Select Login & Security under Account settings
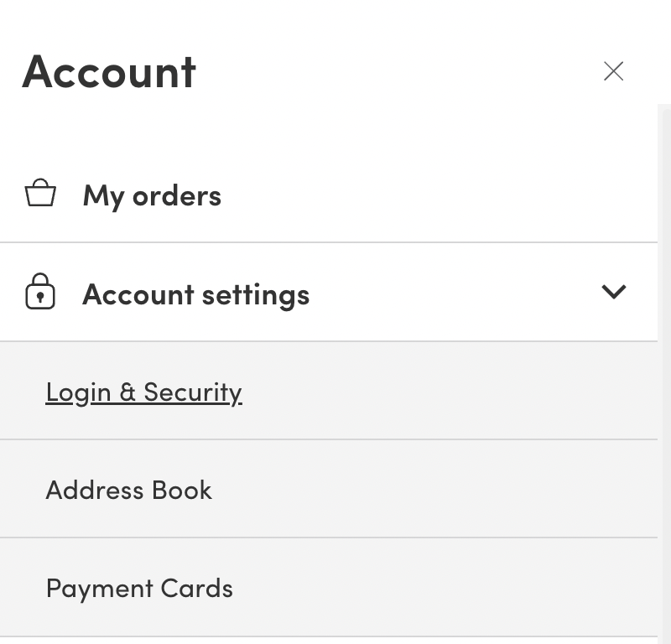 pyautogui.click(x=143, y=392)
